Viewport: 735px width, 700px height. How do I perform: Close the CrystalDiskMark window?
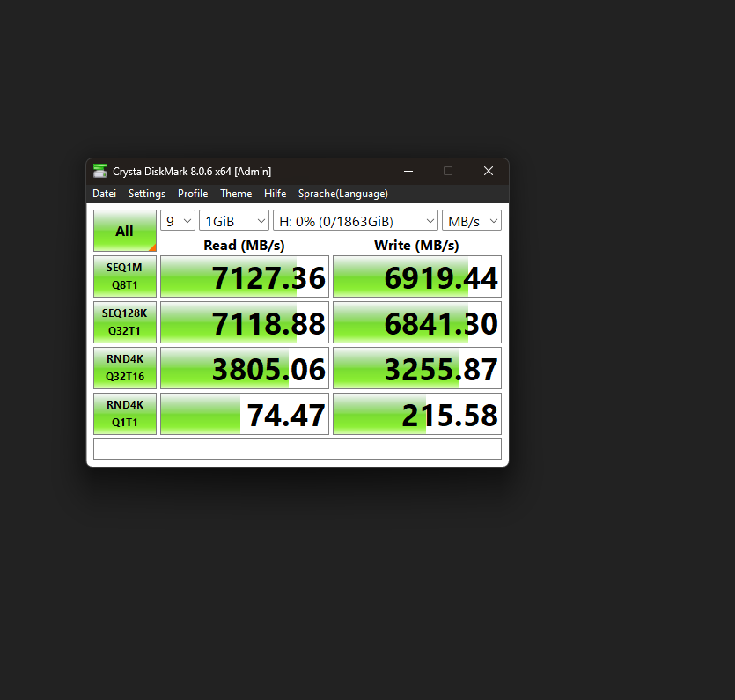click(489, 171)
